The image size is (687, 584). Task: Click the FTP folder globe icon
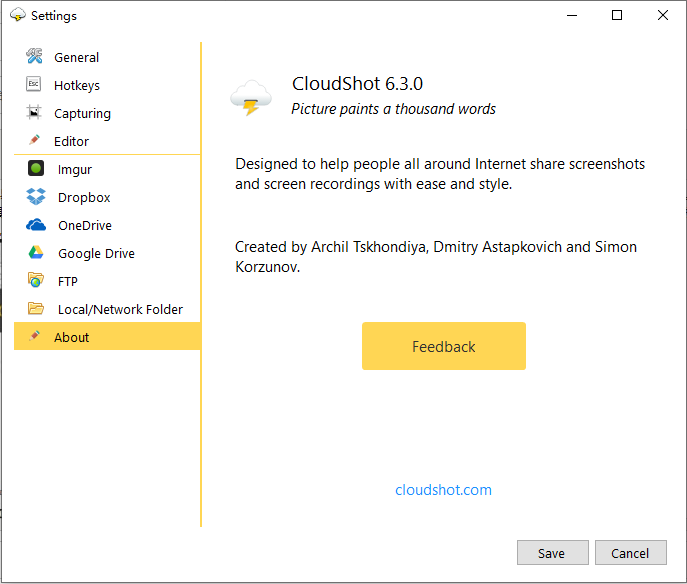tap(36, 281)
